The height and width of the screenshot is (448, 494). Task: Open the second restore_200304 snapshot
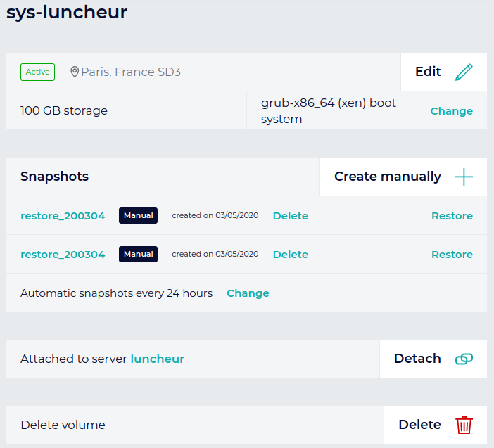coord(63,255)
